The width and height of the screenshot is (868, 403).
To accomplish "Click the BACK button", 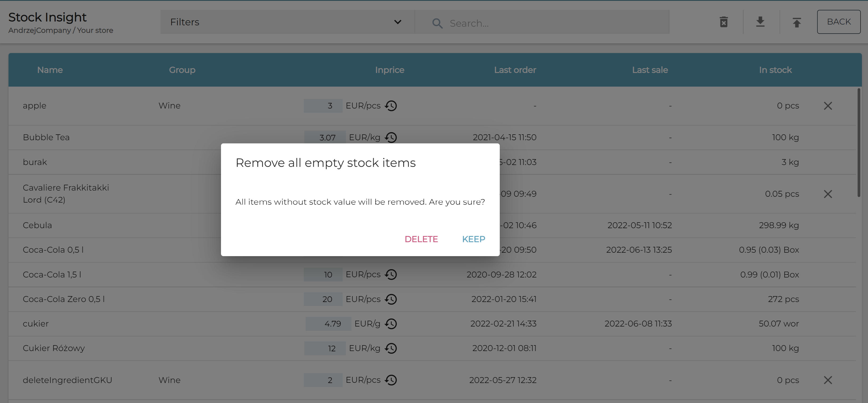I will pyautogui.click(x=838, y=22).
